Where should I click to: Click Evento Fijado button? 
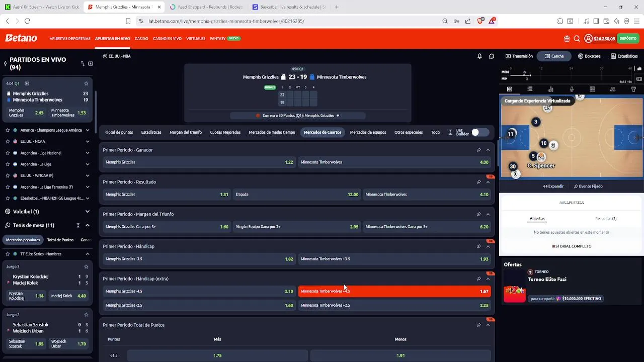(588, 187)
